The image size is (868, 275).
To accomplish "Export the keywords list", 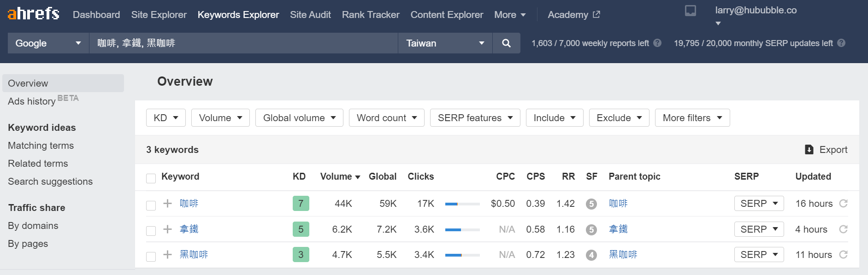I will point(826,150).
